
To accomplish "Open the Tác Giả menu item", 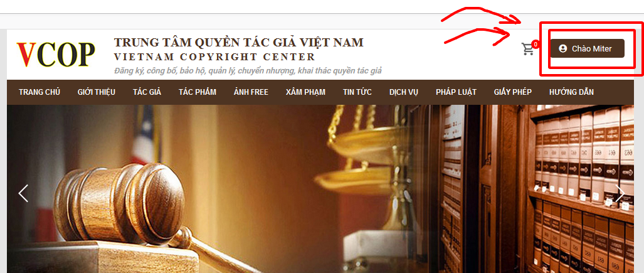I will [x=147, y=92].
